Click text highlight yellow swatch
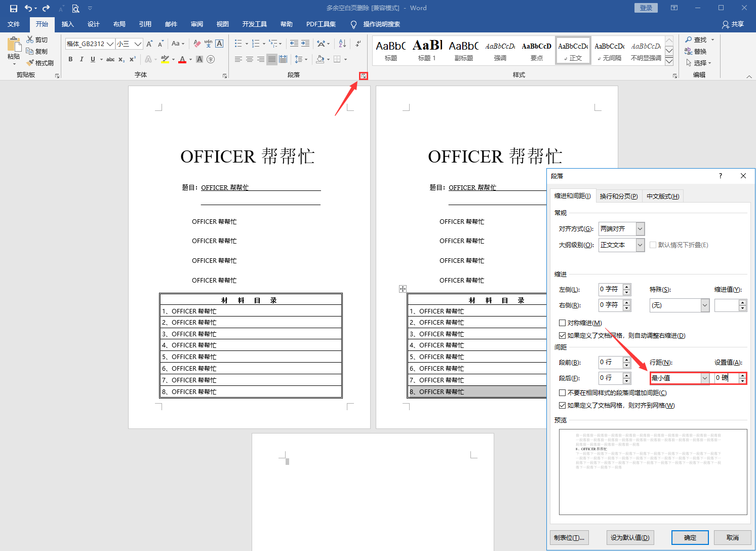The width and height of the screenshot is (756, 551). pyautogui.click(x=165, y=59)
